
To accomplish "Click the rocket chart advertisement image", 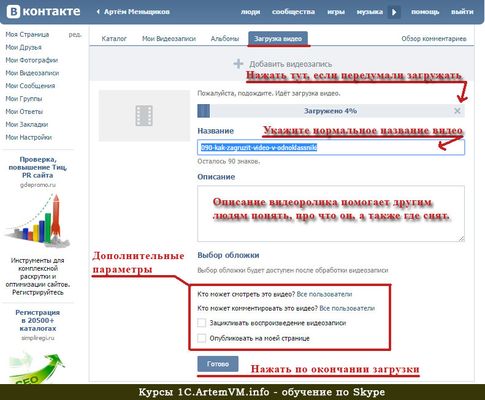I will point(37,221).
